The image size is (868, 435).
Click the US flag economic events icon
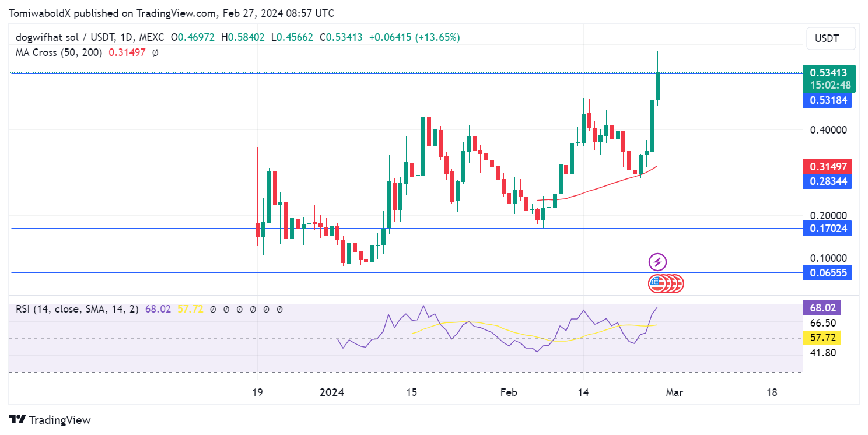tap(667, 283)
